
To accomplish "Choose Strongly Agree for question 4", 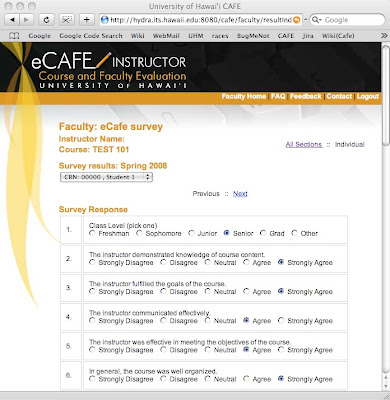I will 281,320.
